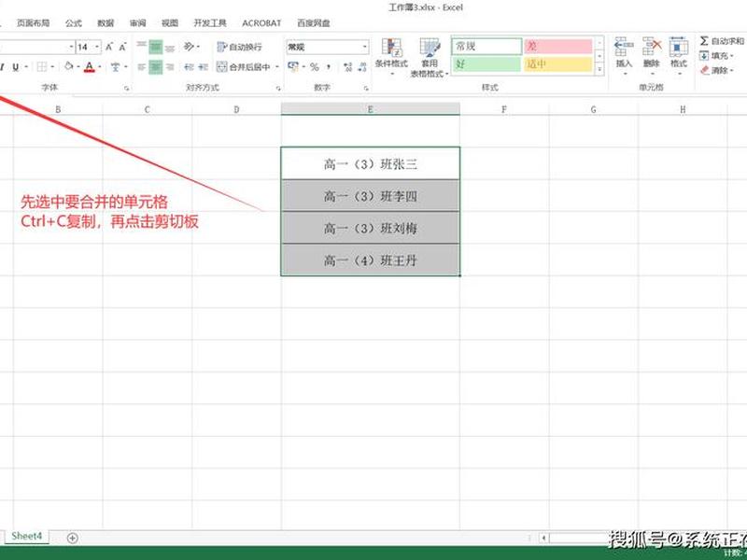747x560 pixels.
Task: Open the 百度网盘 ribbon tab
Action: (x=314, y=22)
